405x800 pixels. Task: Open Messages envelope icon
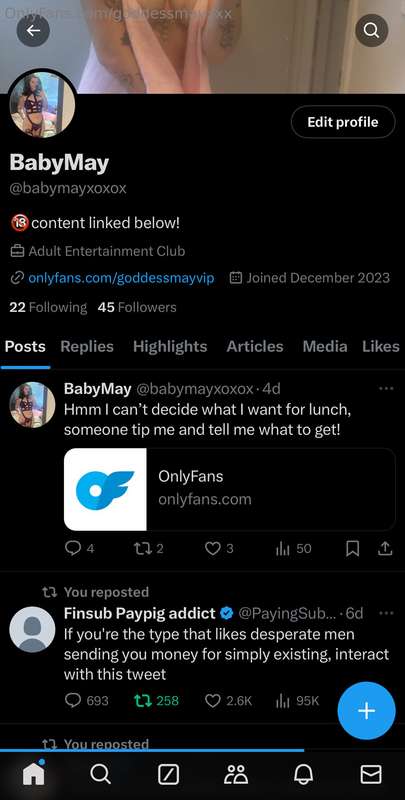pyautogui.click(x=371, y=775)
